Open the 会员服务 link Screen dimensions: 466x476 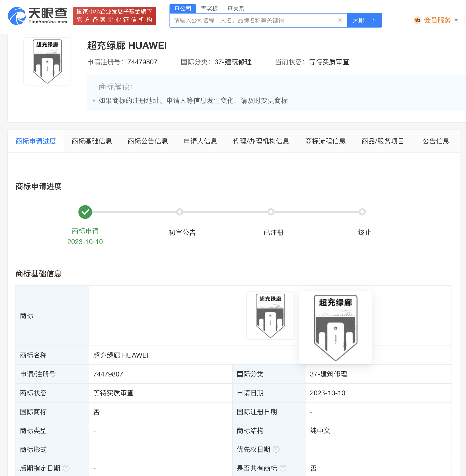437,20
